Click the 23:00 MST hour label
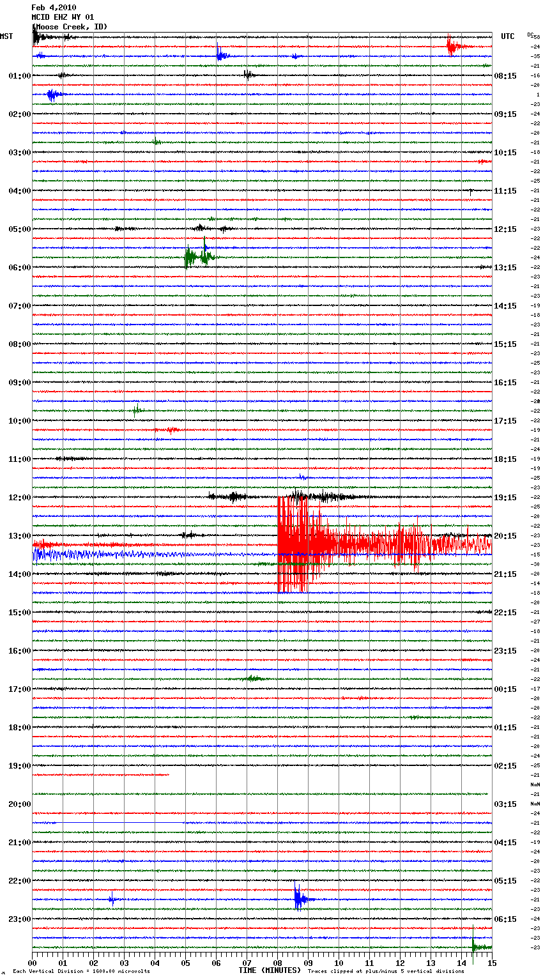The image size is (543, 980). 20,919
